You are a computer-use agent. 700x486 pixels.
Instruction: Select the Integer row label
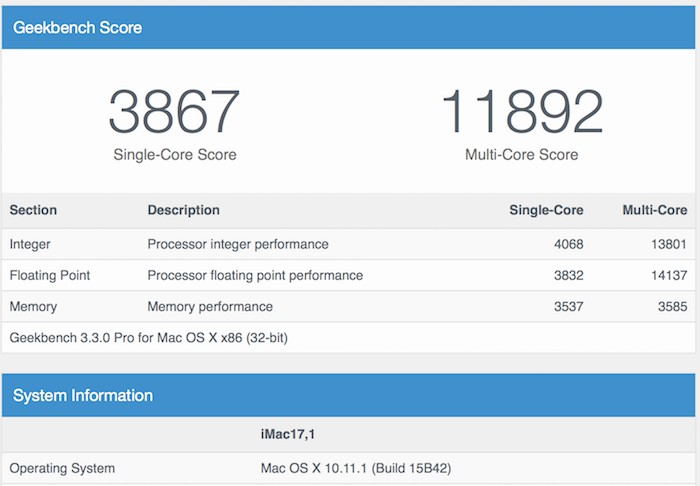click(x=30, y=245)
